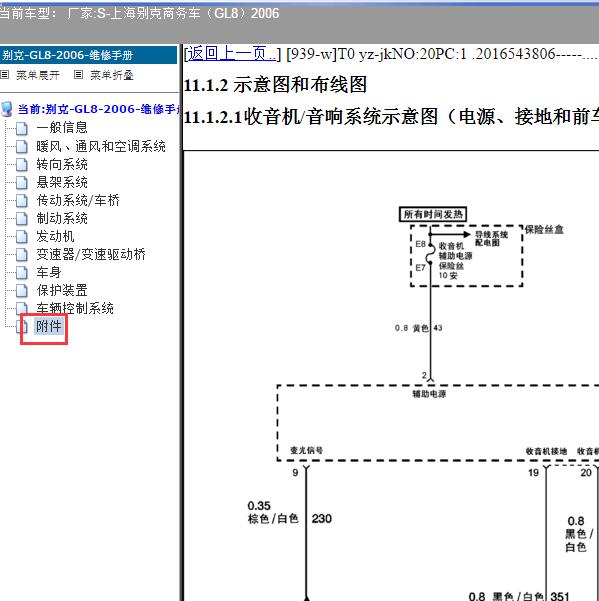Click page icon next to 暖风、通风和空调系统

[x=22, y=146]
